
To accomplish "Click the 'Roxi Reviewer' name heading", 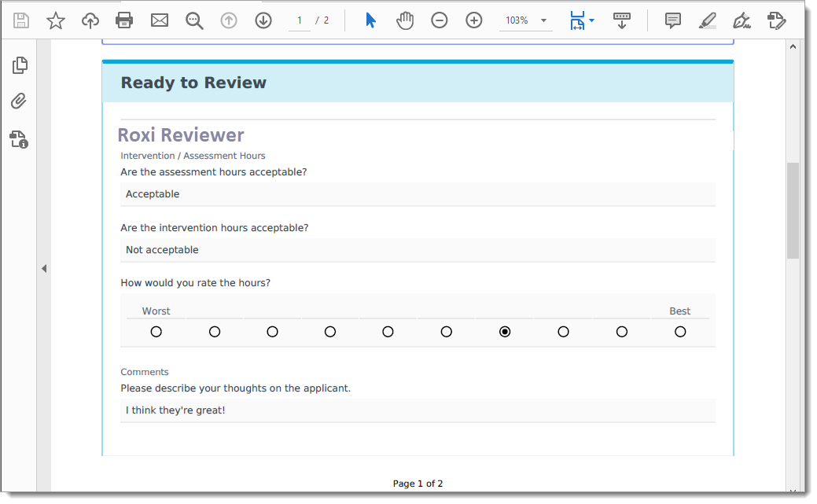I will pos(181,135).
